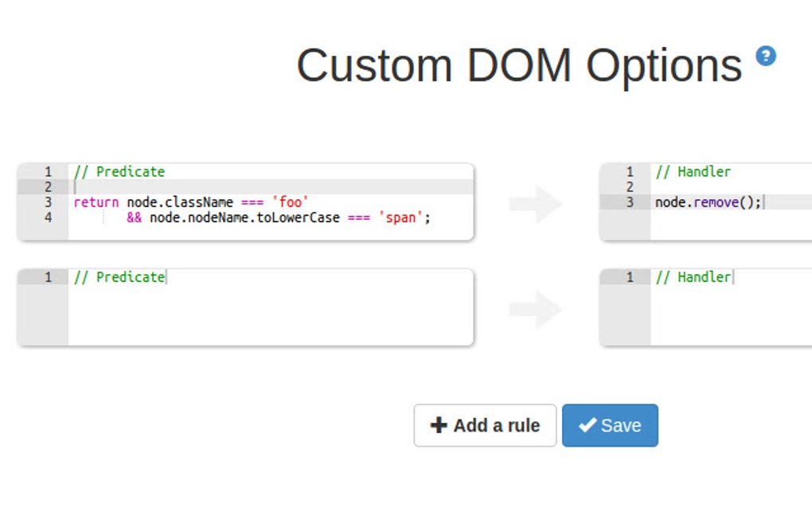The height and width of the screenshot is (508, 812).
Task: Click the checkmark icon inside the Save button
Action: coord(588,425)
